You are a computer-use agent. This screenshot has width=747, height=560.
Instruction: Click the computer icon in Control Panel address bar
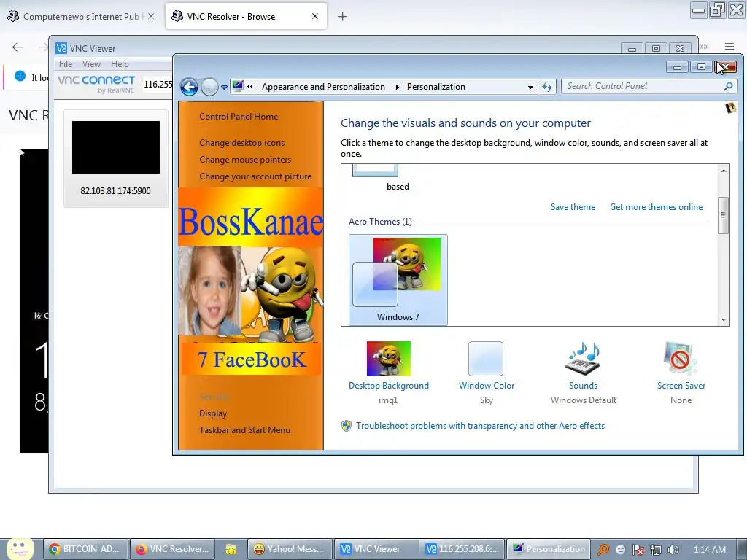[238, 86]
